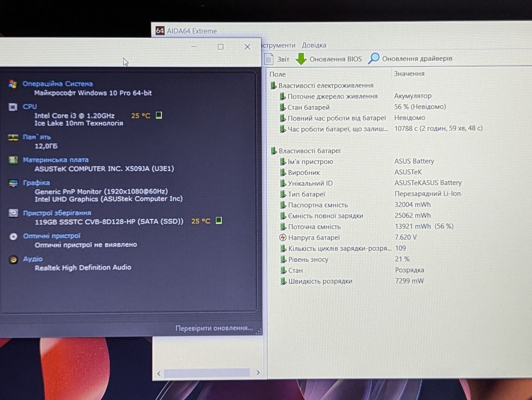Click the magnifier driver update icon
The image size is (532, 400).
tap(374, 59)
